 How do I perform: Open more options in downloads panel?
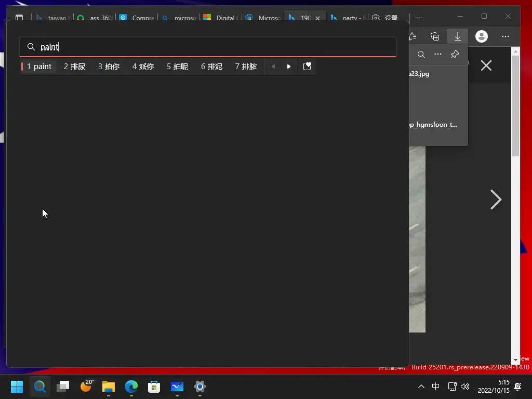point(438,54)
